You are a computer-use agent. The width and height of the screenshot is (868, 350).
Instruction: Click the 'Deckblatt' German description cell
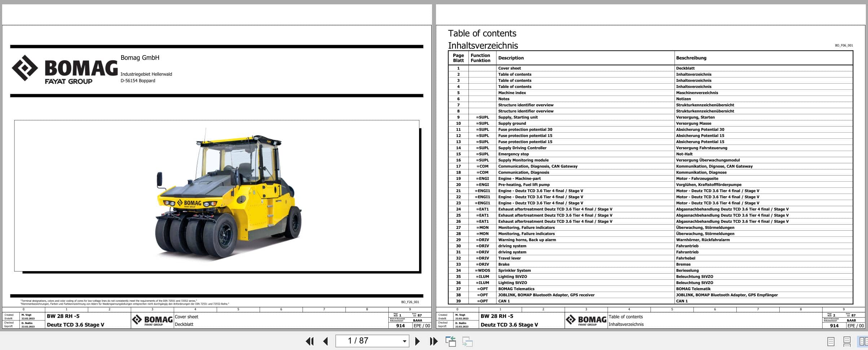(x=685, y=68)
